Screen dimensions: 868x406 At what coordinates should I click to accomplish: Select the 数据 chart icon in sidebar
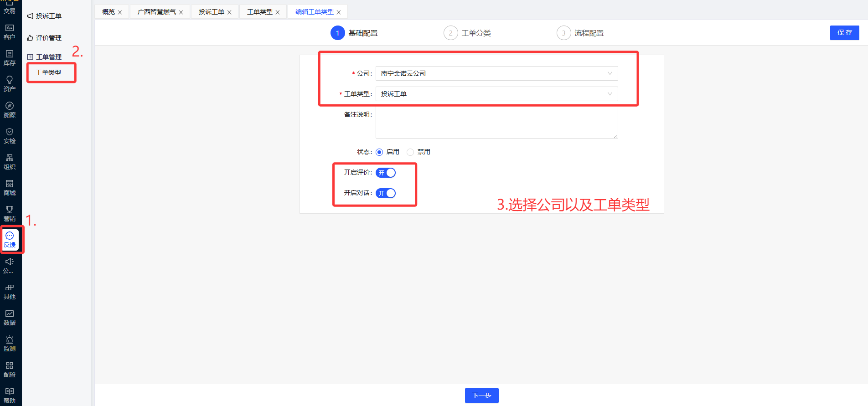[10, 317]
